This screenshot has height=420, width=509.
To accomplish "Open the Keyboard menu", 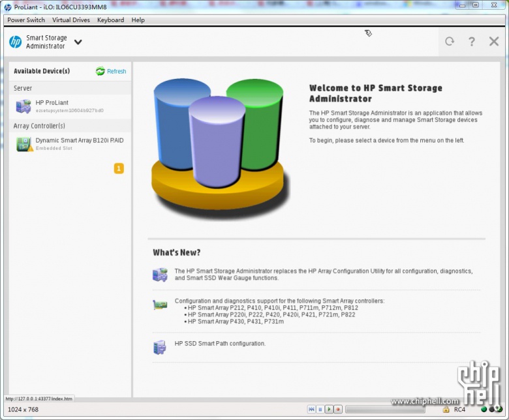I will coord(111,20).
